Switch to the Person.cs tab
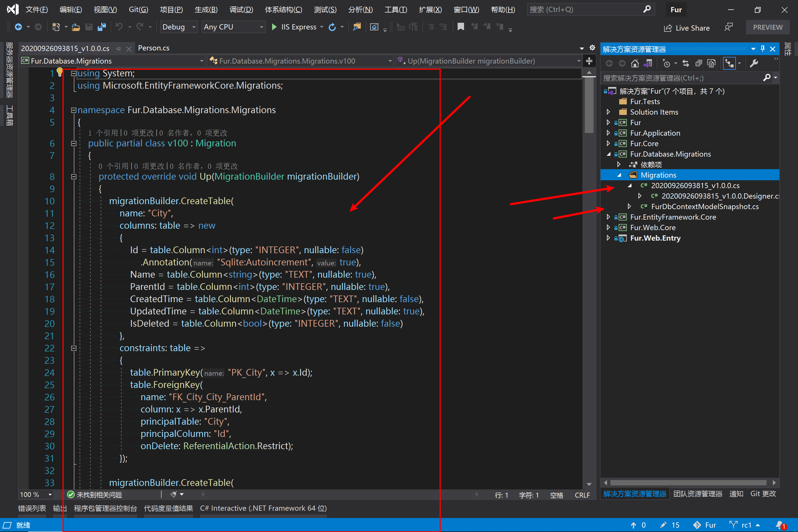Screen dimensions: 798x532 (153, 48)
